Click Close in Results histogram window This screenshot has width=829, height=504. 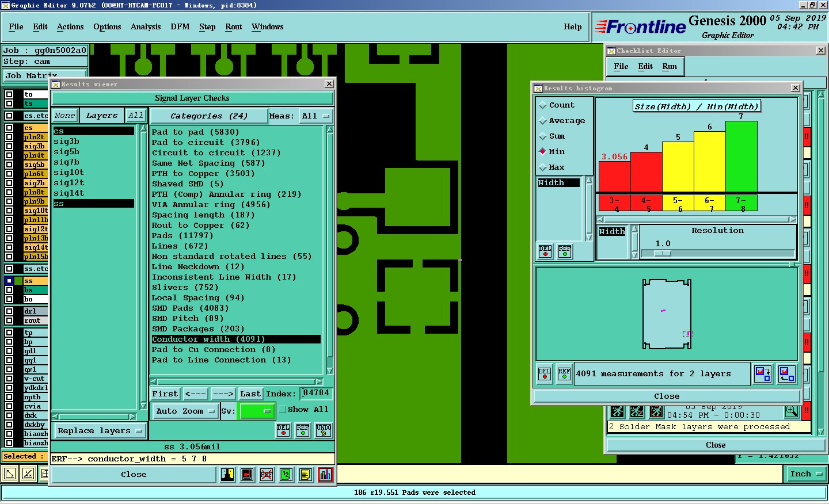tap(667, 396)
